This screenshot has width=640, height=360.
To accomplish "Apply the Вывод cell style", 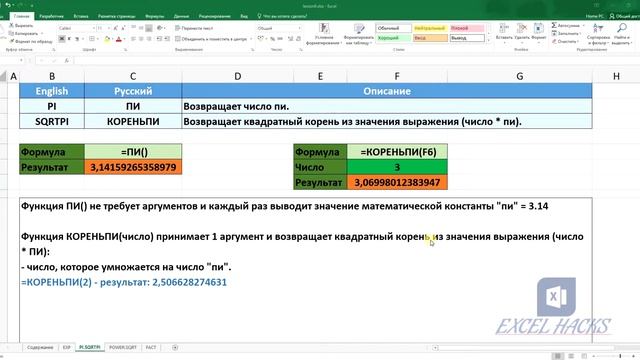I will [x=467, y=38].
